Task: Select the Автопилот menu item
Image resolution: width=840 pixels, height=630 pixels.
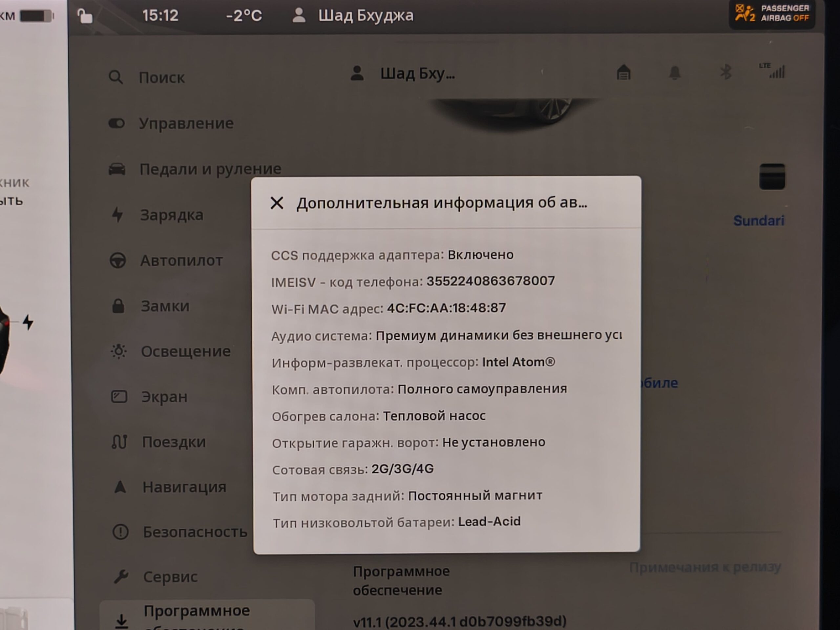Action: coord(181,261)
